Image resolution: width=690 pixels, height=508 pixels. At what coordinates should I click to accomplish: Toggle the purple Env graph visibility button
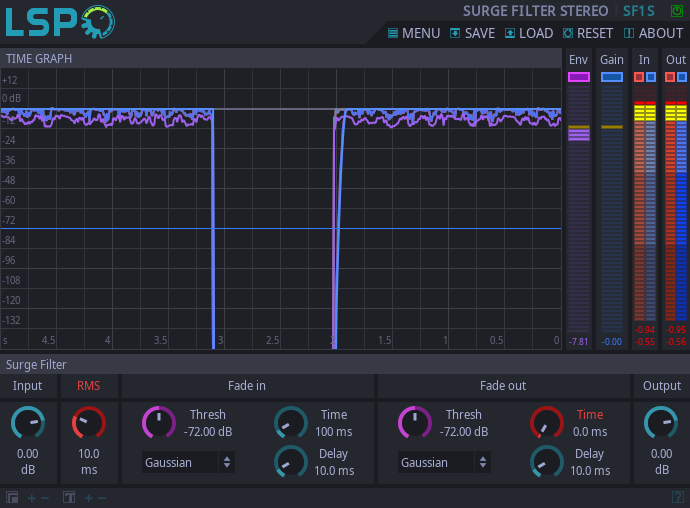click(579, 77)
